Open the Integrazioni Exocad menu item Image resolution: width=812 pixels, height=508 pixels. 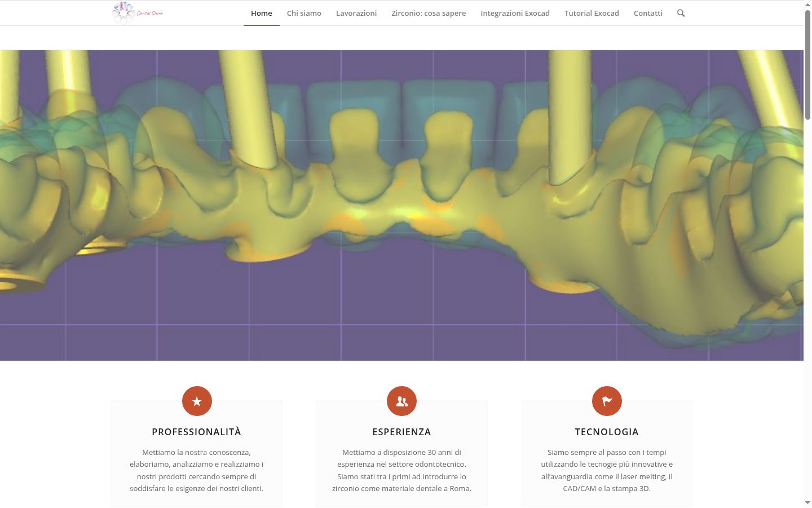pos(515,13)
